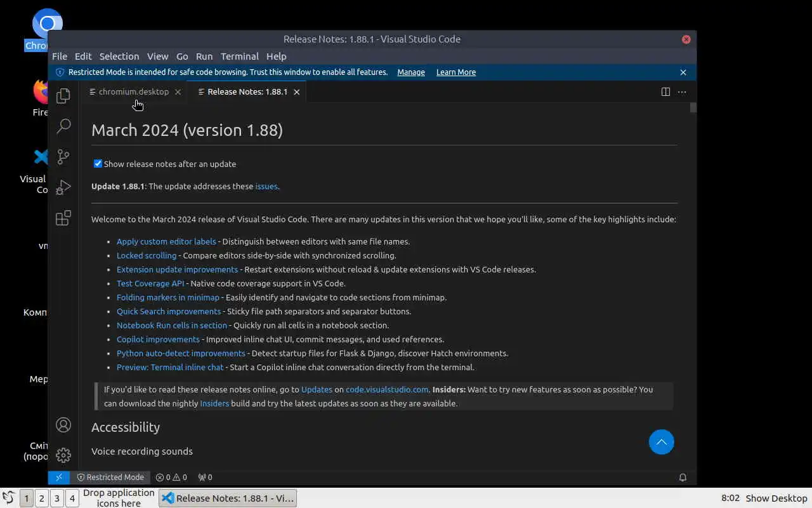Open the notifications bell
The height and width of the screenshot is (508, 812).
click(x=683, y=477)
